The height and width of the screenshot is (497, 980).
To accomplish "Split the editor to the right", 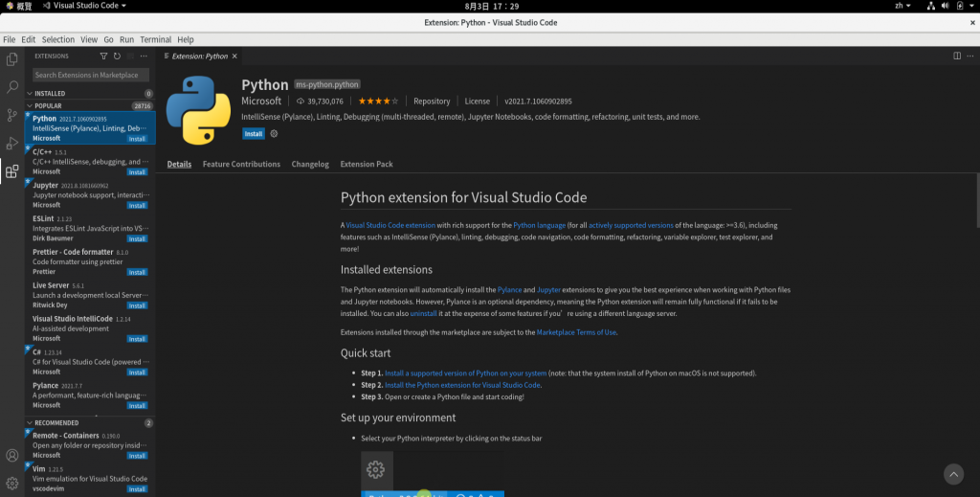I will [957, 56].
